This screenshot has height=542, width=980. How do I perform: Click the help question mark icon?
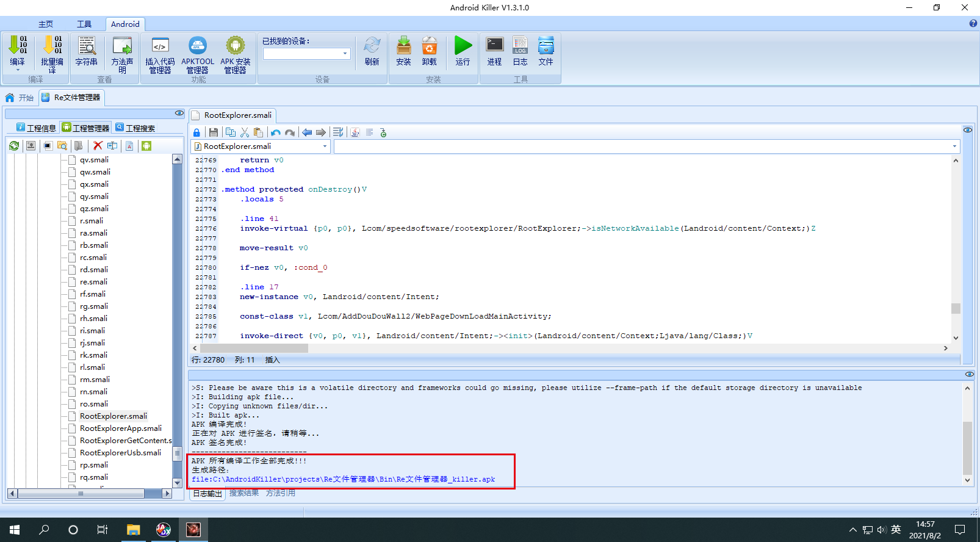tap(973, 23)
